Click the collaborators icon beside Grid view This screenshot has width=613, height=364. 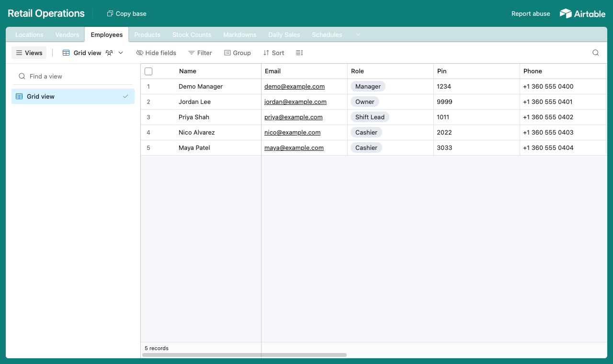[109, 53]
